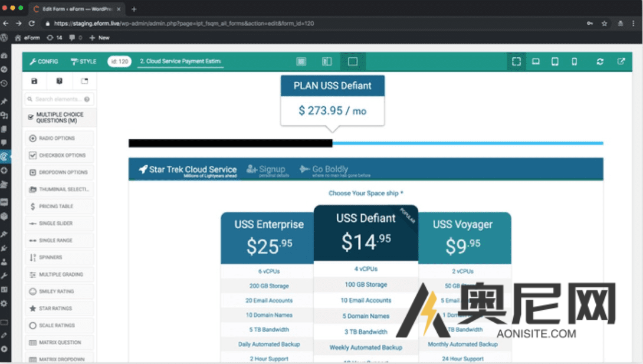Click the form id 120 badge
This screenshot has height=364, width=643.
point(119,61)
